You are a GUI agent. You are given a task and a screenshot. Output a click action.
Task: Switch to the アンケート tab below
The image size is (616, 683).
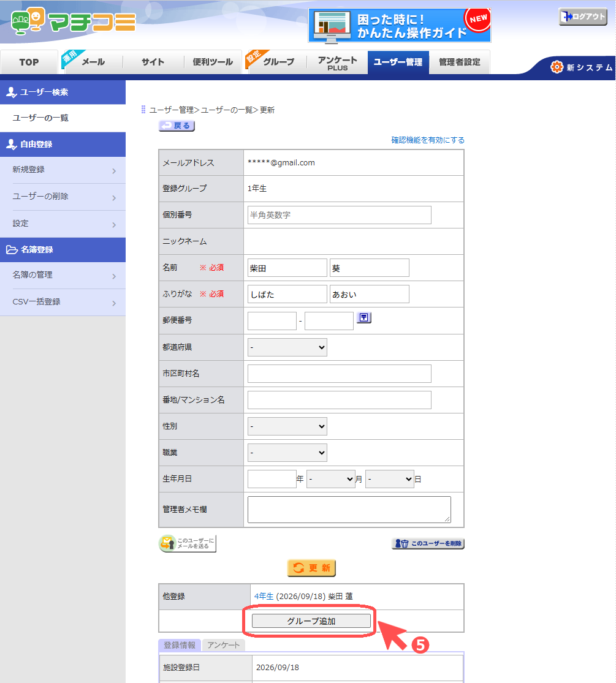(223, 645)
